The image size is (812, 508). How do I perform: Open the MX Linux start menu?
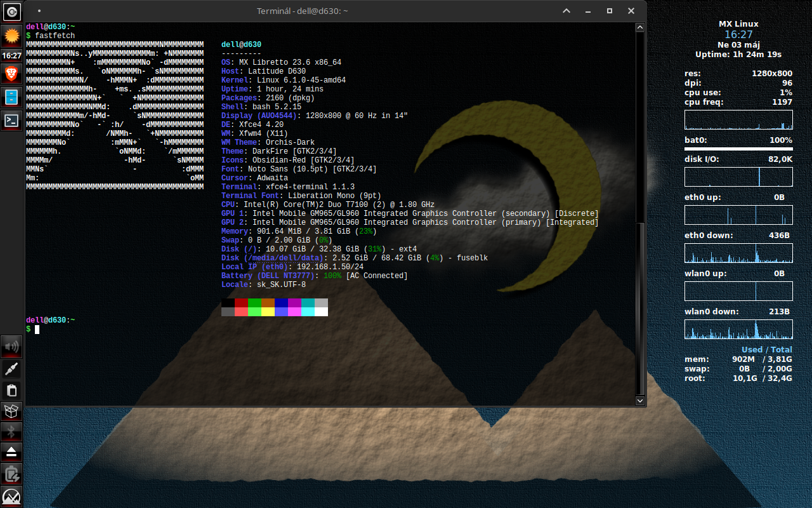[11, 496]
